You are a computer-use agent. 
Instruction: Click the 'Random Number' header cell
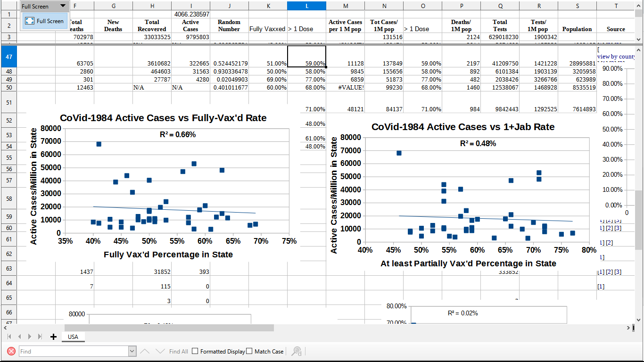pyautogui.click(x=229, y=25)
